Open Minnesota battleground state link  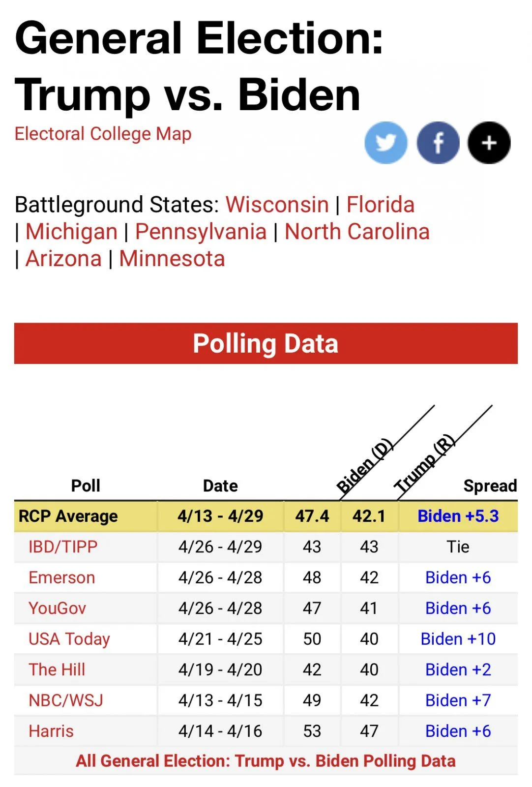pyautogui.click(x=172, y=259)
